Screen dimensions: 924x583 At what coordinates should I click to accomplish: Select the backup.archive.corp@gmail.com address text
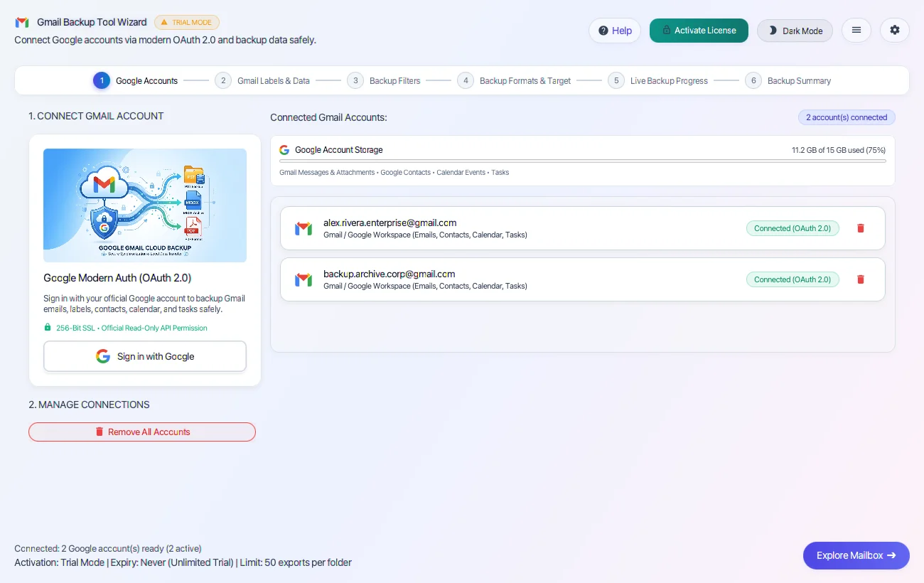tap(389, 274)
